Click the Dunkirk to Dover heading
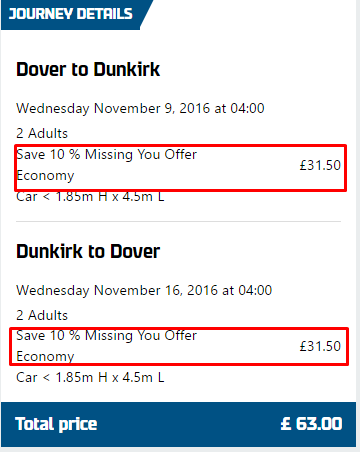Screen dimensions: 360x452 88,251
